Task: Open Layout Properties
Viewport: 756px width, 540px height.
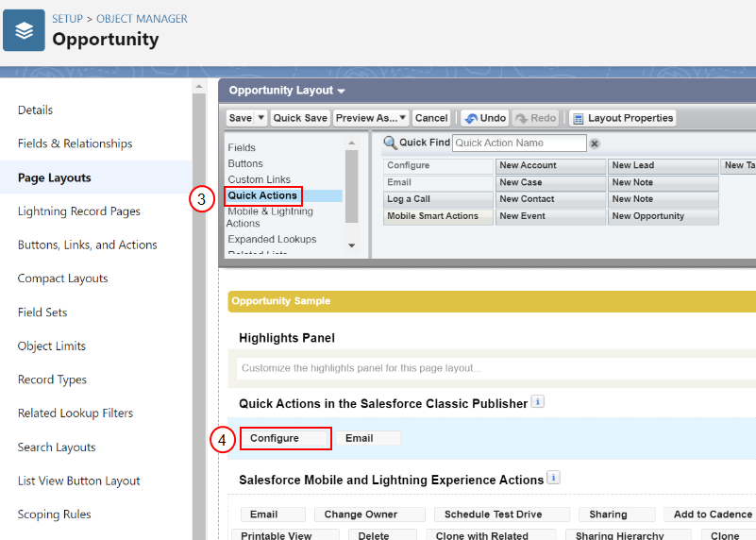Action: coord(622,118)
